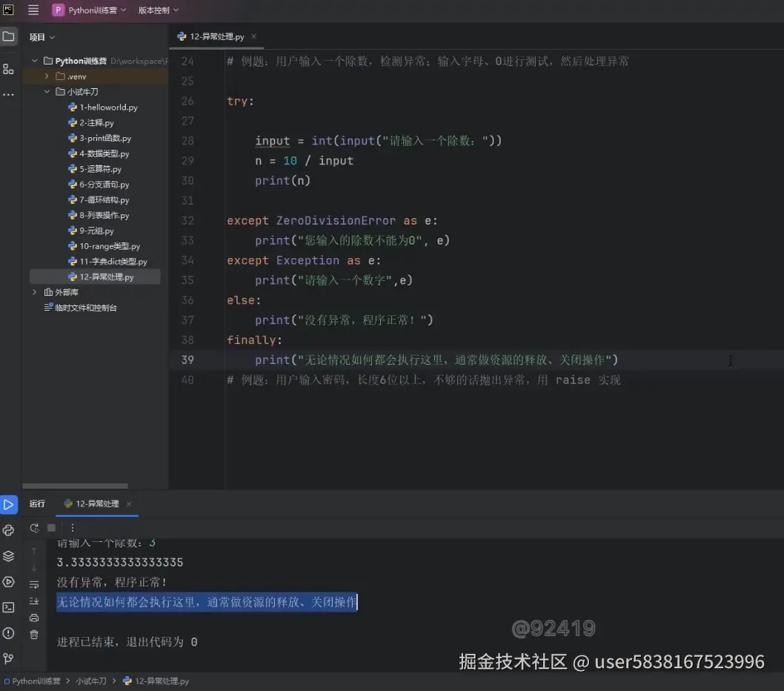Open the Python Packages tool window
784x691 pixels.
(8, 531)
